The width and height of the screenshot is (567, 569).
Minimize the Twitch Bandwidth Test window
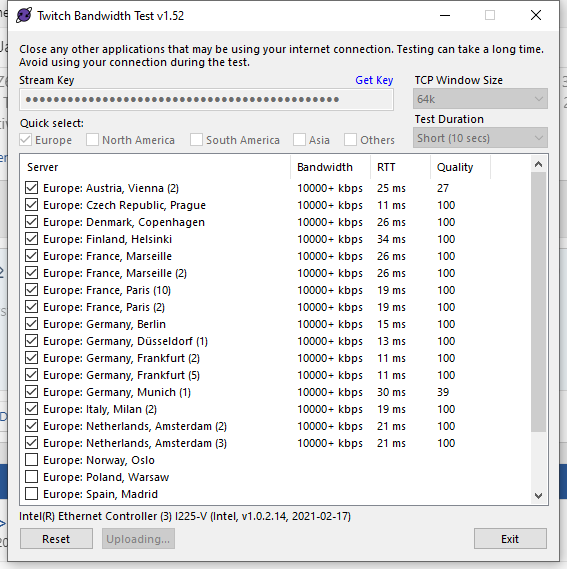click(x=445, y=15)
